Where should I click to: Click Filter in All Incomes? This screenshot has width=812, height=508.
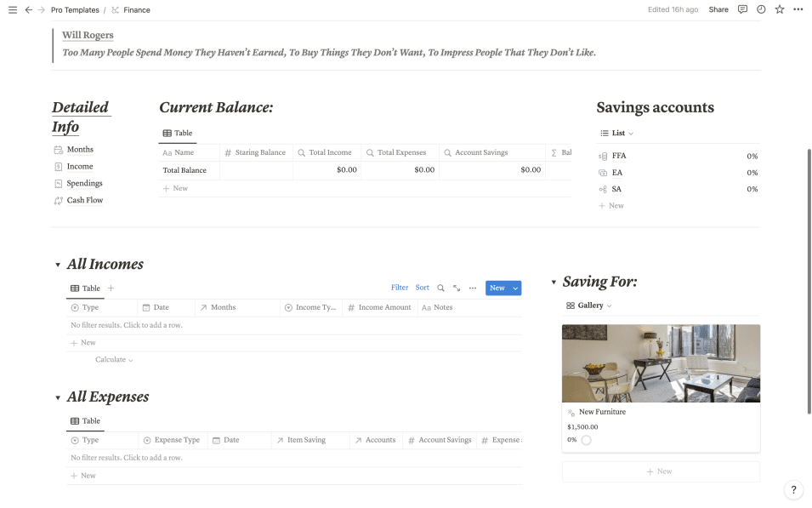click(400, 288)
